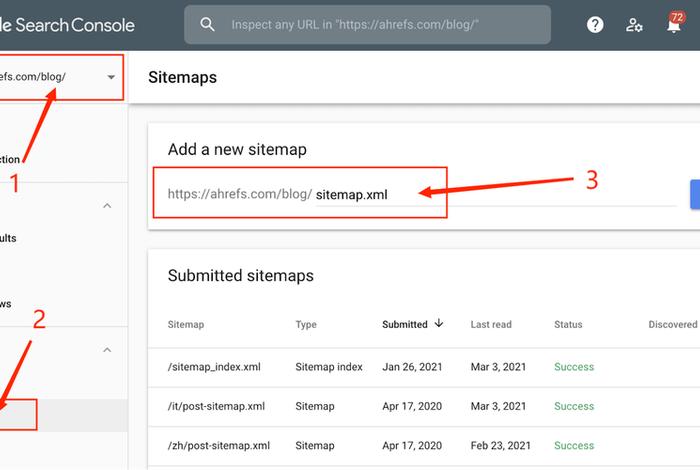Click the Feb 23, 2021 last read date
Viewport: 700px width, 470px height.
(x=500, y=445)
